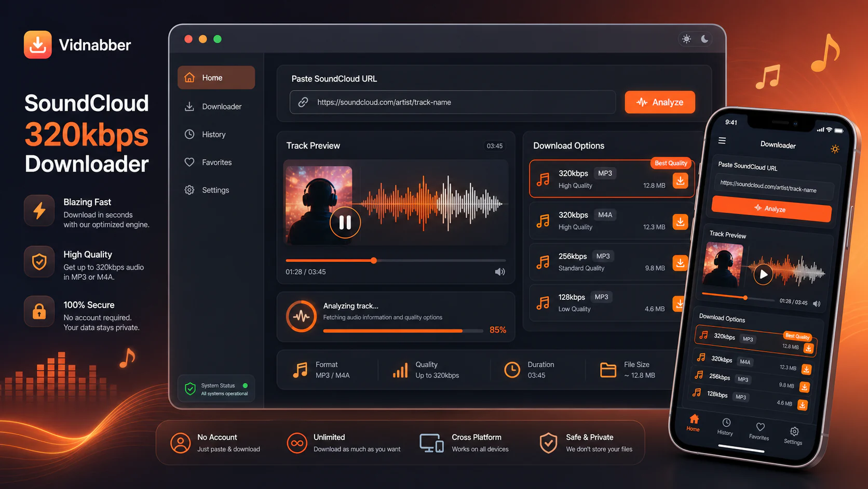Mute with the desktop volume speaker icon

(500, 272)
